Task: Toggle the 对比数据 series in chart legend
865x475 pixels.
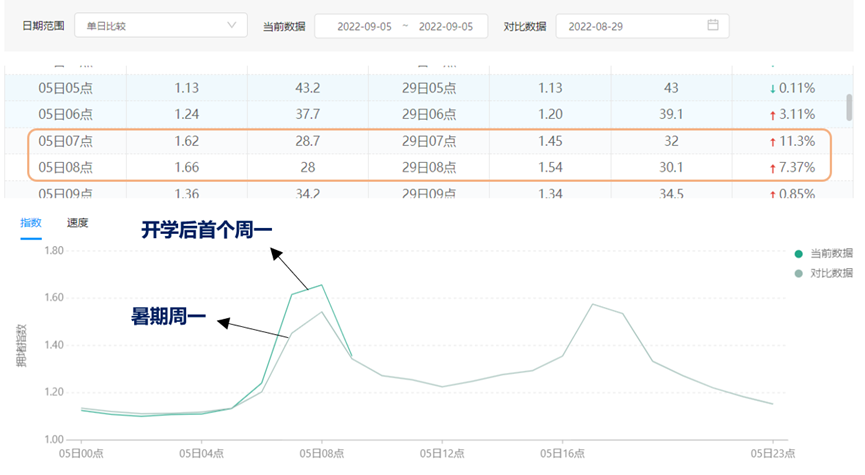Action: coord(825,272)
